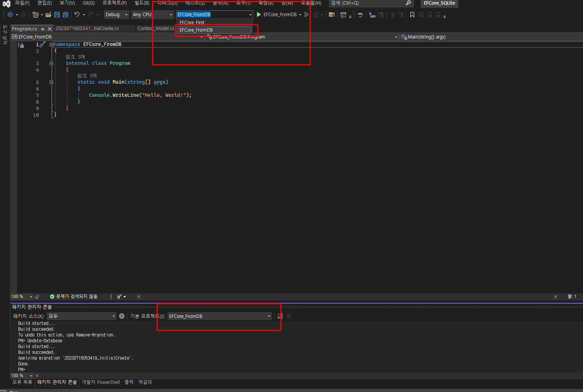Click the Visual Studio logo icon

tap(7, 3)
